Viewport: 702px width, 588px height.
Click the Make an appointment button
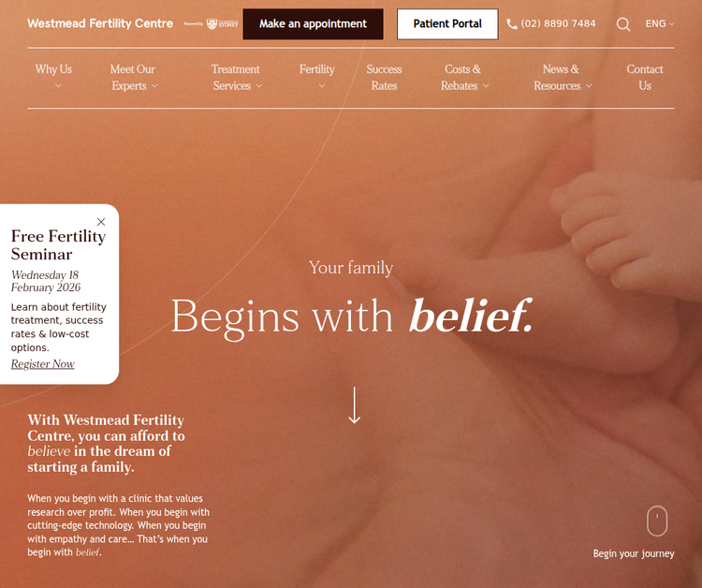(x=313, y=24)
